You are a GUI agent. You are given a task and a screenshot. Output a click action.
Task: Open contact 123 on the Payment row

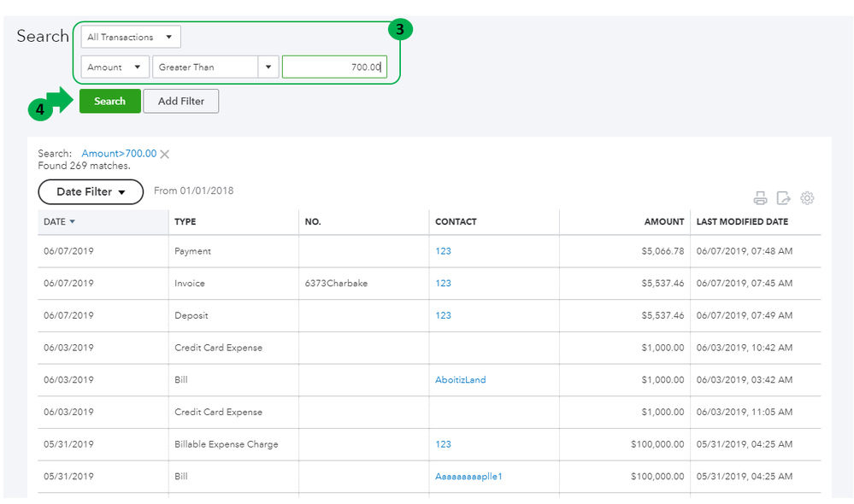point(443,252)
